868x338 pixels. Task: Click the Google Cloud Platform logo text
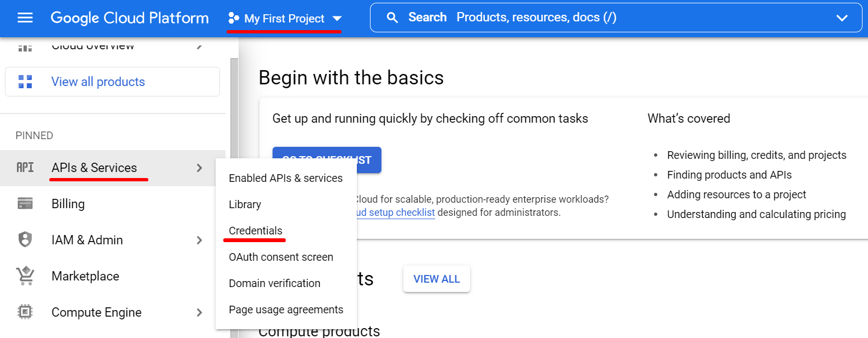[x=130, y=18]
